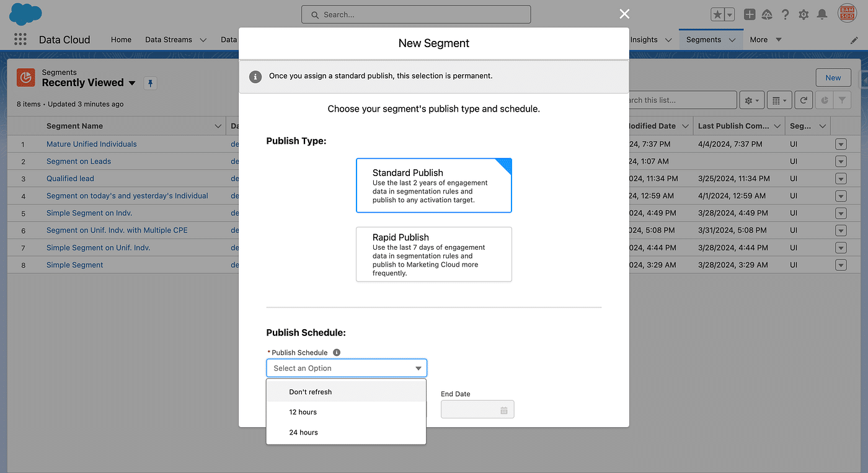Refresh the segments list

(804, 100)
